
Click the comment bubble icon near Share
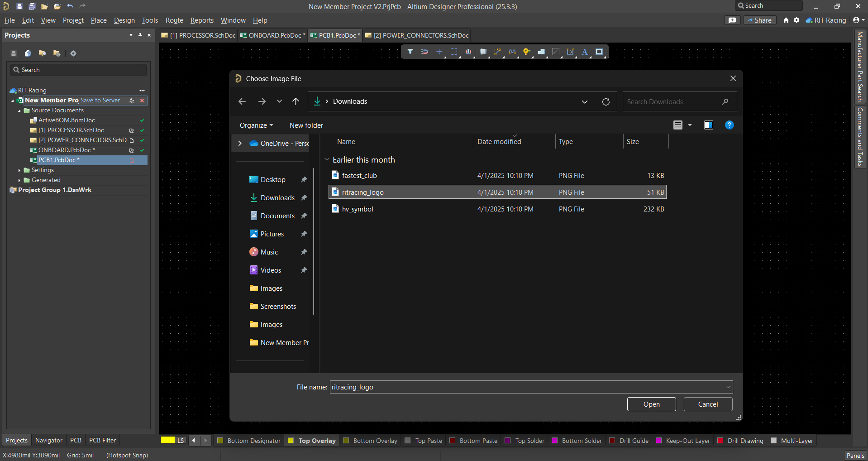[732, 20]
